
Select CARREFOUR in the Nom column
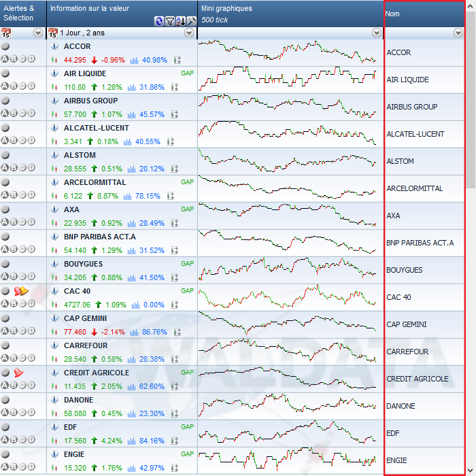[x=407, y=352]
